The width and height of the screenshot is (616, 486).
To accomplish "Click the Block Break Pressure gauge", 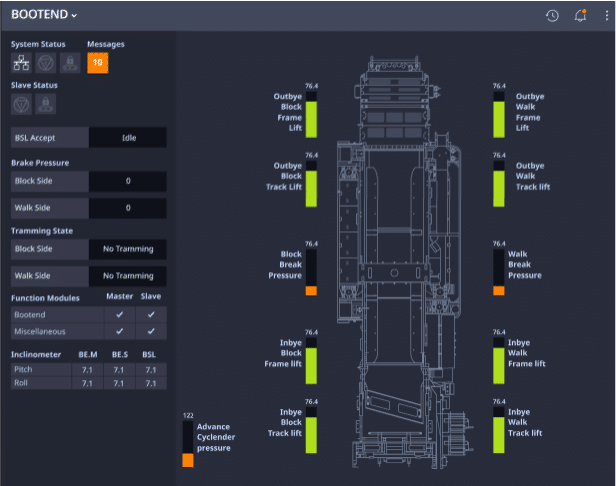I will [x=311, y=272].
